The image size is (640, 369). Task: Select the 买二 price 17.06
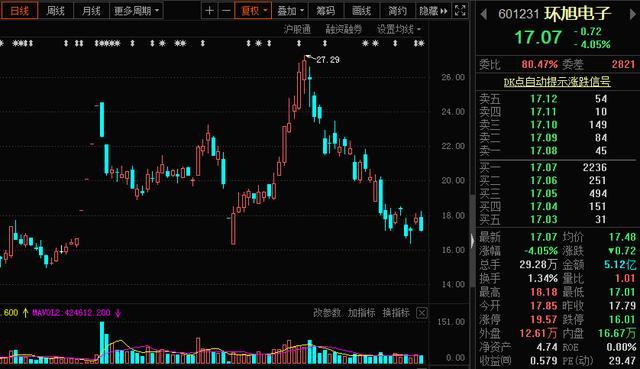point(544,180)
